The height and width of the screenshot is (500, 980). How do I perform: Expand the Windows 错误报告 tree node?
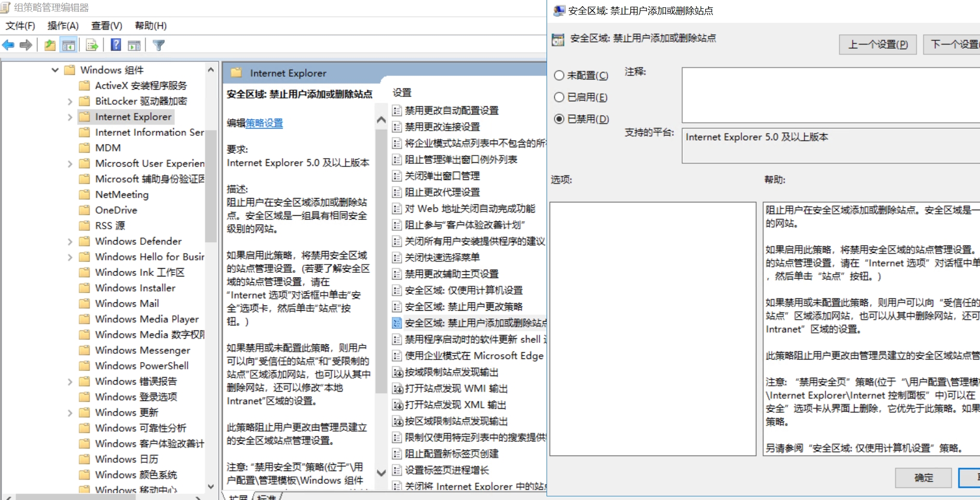pos(70,382)
